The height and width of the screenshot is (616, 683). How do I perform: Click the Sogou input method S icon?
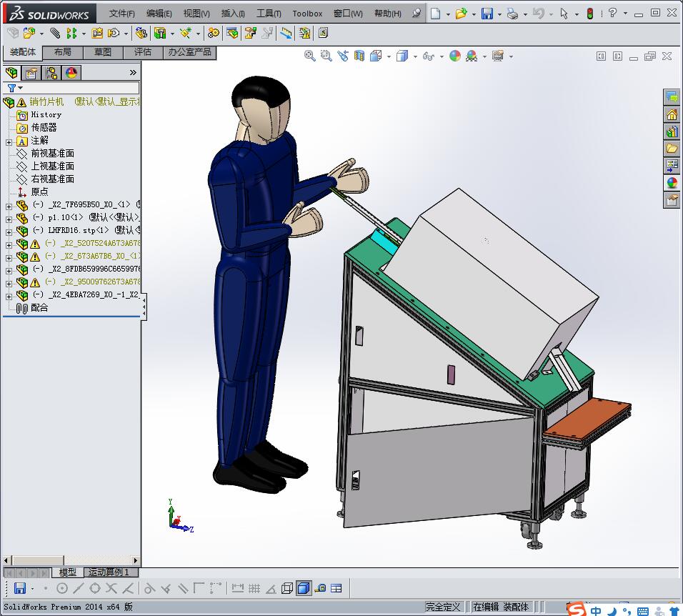(x=577, y=609)
